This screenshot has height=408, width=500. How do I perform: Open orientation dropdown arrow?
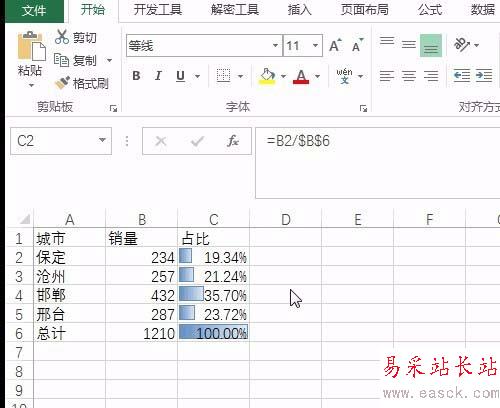(477, 45)
